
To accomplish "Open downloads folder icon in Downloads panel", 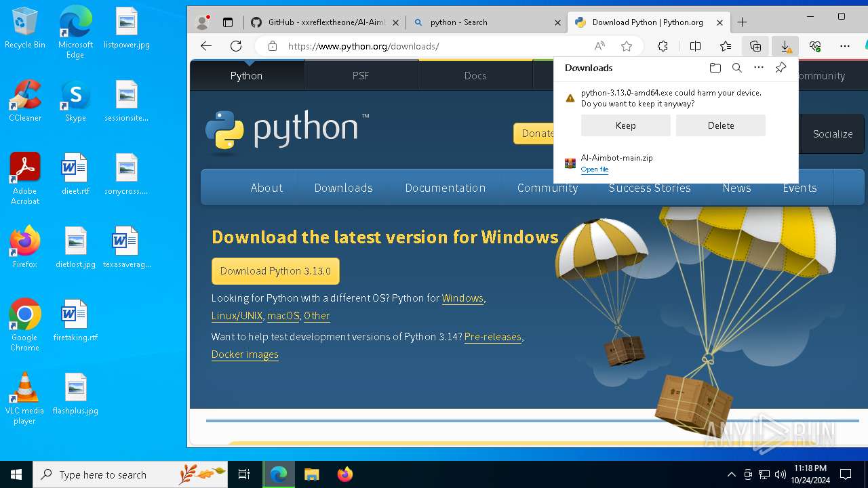I will (x=715, y=68).
